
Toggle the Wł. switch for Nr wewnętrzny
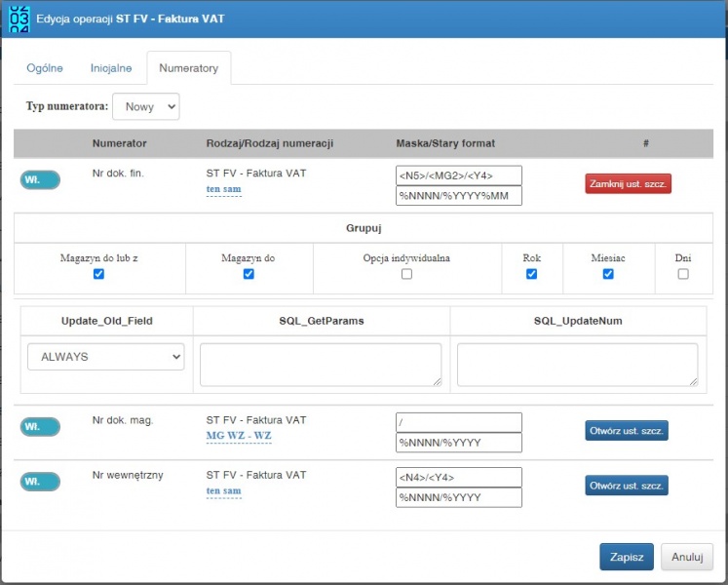tap(40, 482)
